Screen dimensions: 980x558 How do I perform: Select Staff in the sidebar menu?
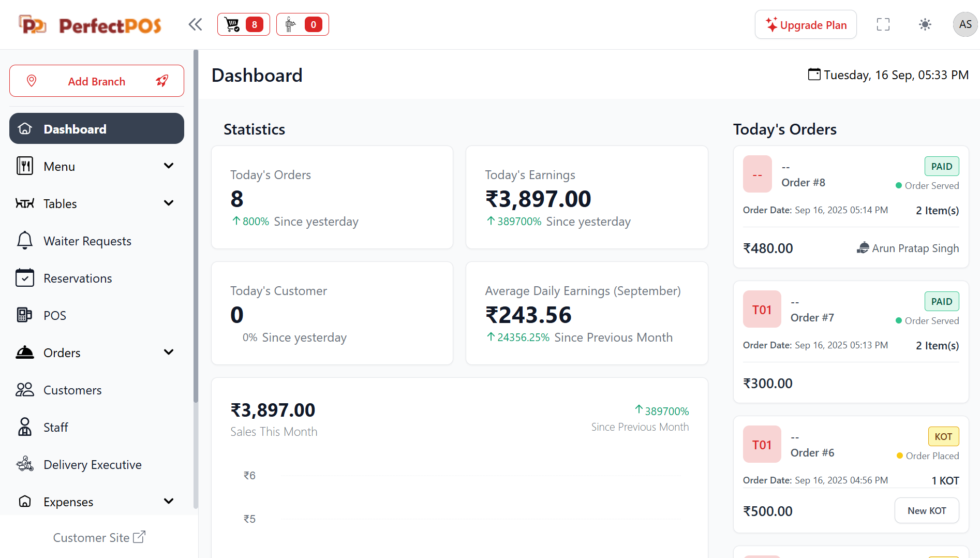tap(56, 428)
